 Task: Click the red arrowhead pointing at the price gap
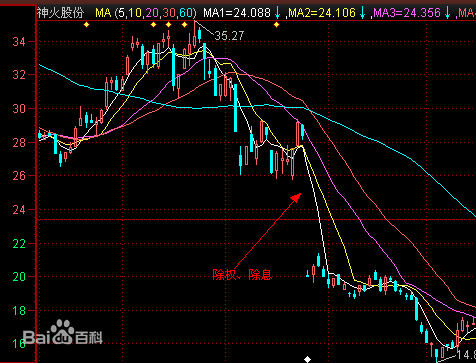point(296,197)
